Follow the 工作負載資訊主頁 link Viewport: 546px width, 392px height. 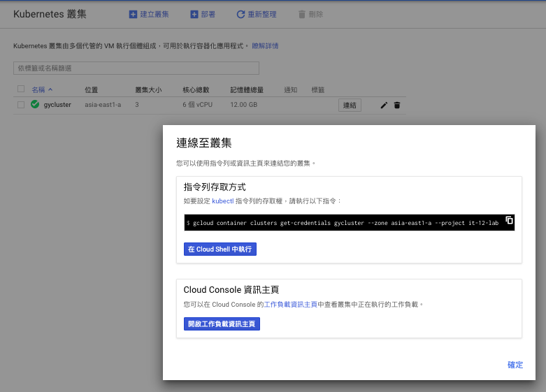[x=290, y=304]
